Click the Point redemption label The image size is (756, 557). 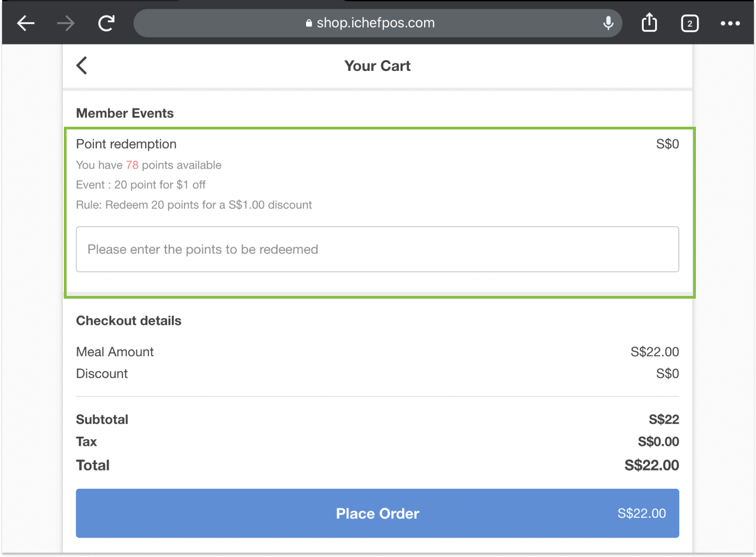[x=126, y=144]
